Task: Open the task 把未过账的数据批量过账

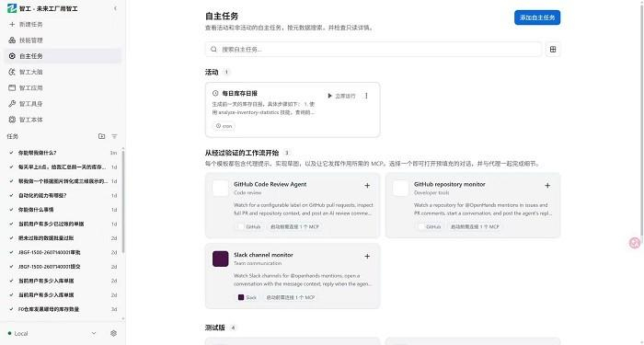Action: pos(63,237)
